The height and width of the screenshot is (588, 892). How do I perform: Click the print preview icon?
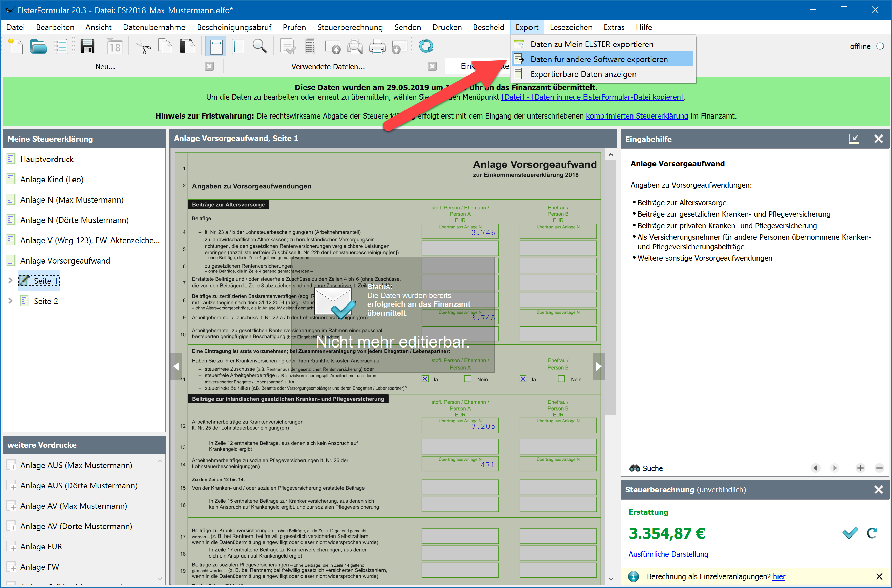click(354, 46)
